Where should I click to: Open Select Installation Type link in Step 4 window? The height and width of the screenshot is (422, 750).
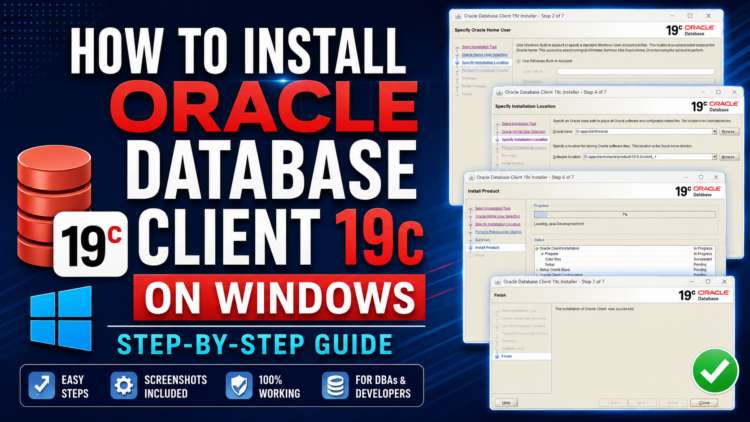click(x=519, y=124)
